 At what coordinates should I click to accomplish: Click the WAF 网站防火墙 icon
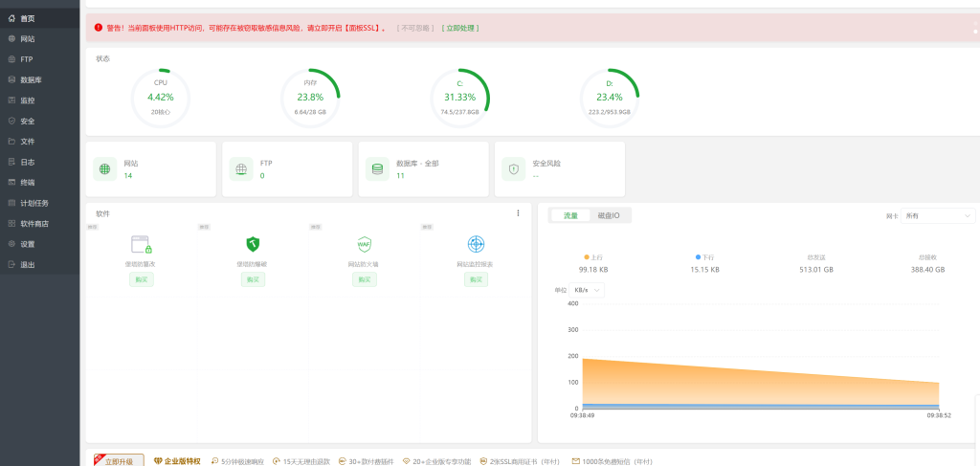pos(364,244)
